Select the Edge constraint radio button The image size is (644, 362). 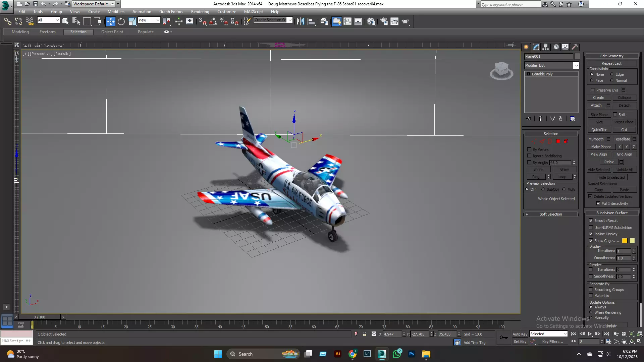pos(612,74)
